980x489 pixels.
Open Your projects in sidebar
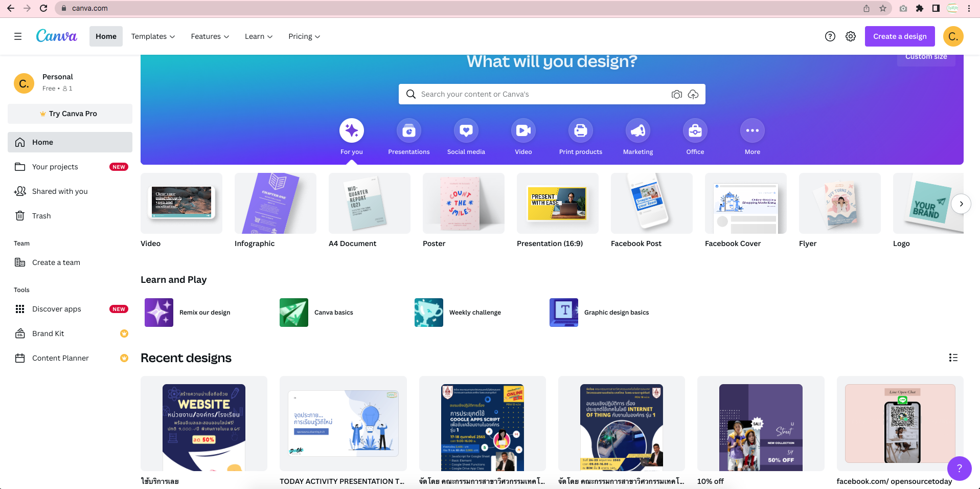click(x=55, y=167)
